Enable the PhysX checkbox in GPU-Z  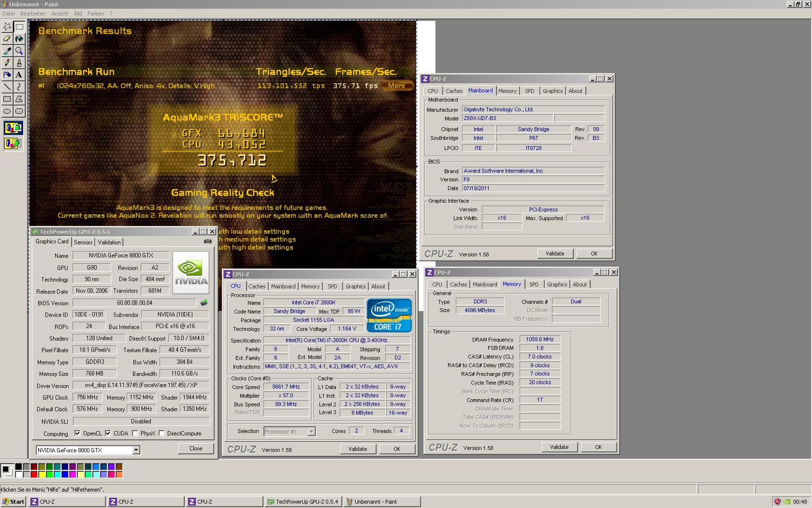pyautogui.click(x=135, y=433)
